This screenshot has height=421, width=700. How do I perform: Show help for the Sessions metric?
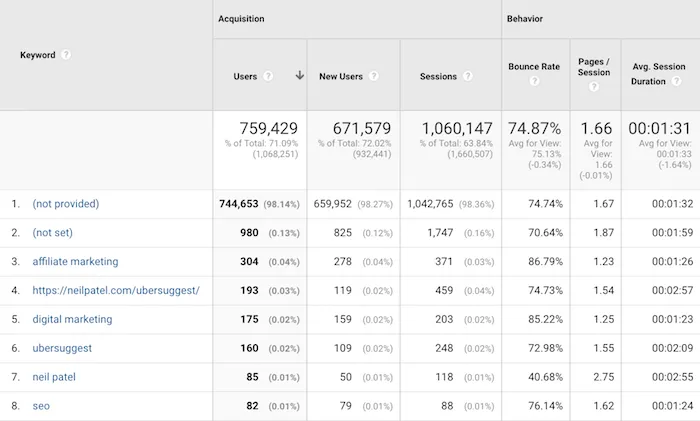pyautogui.click(x=466, y=76)
